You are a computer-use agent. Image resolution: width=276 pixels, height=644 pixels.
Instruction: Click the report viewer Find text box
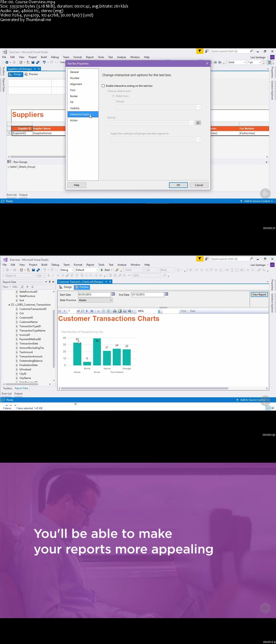coord(170,311)
